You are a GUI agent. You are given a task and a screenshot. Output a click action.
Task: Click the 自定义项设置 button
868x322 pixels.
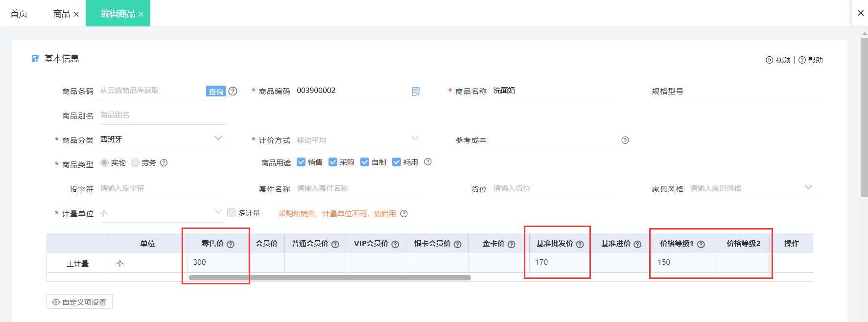click(x=79, y=302)
